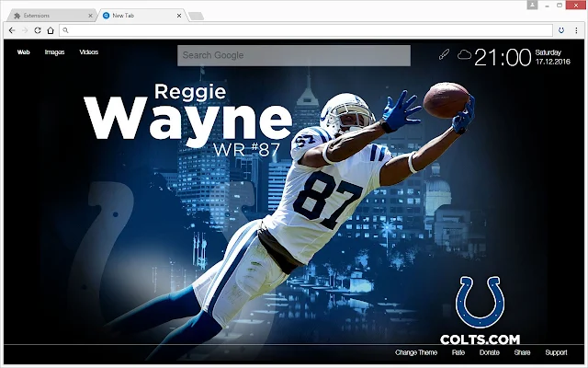This screenshot has width=588, height=368.
Task: Open the Change Theme link
Action: coord(416,352)
